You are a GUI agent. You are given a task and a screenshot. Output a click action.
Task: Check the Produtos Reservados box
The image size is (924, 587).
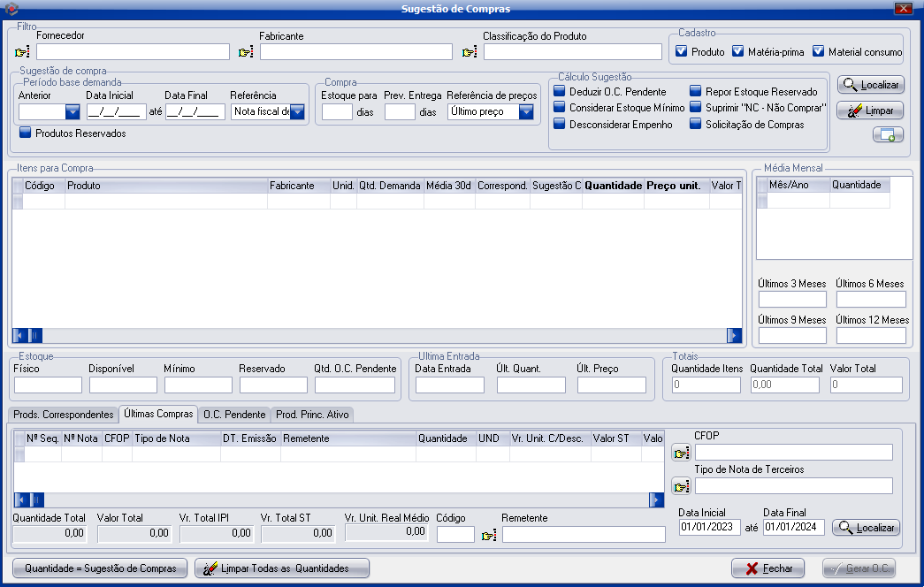tap(25, 133)
